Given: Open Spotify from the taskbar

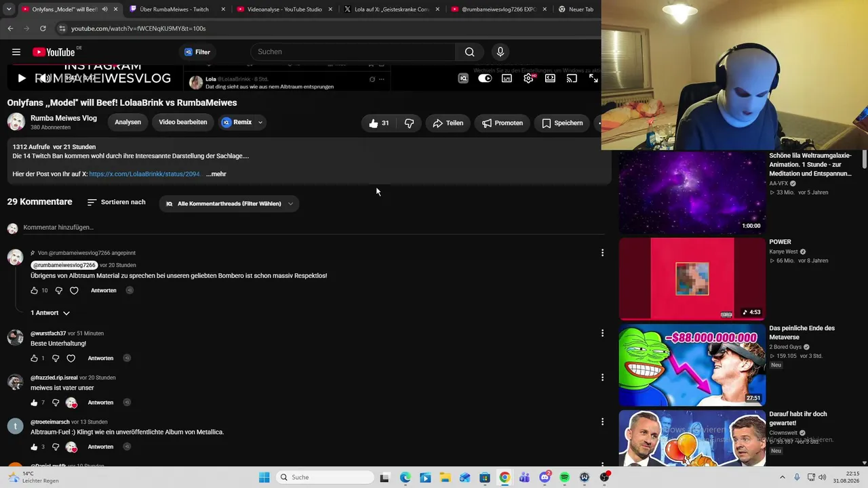Looking at the screenshot, I should [565, 477].
